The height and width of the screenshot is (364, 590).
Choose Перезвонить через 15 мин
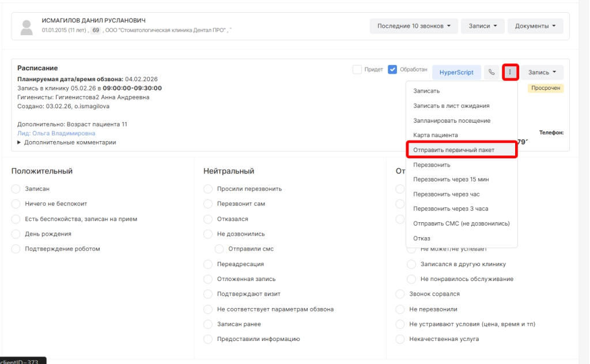point(451,180)
